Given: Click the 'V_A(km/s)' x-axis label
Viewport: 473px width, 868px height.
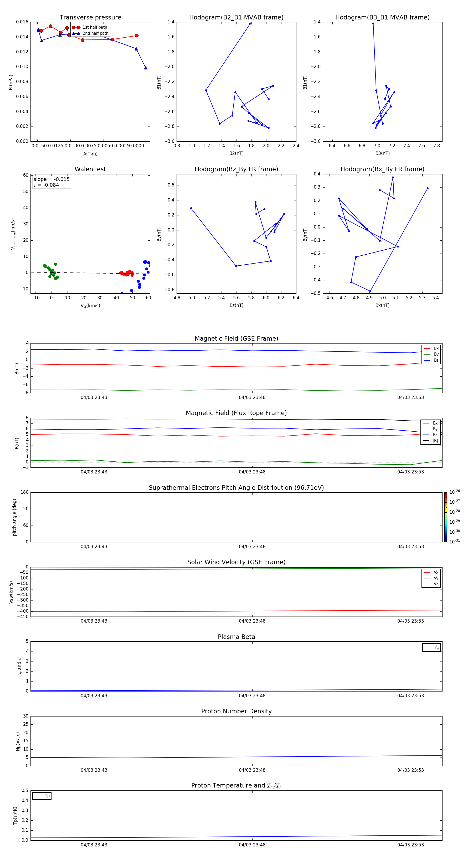Looking at the screenshot, I should coord(90,306).
